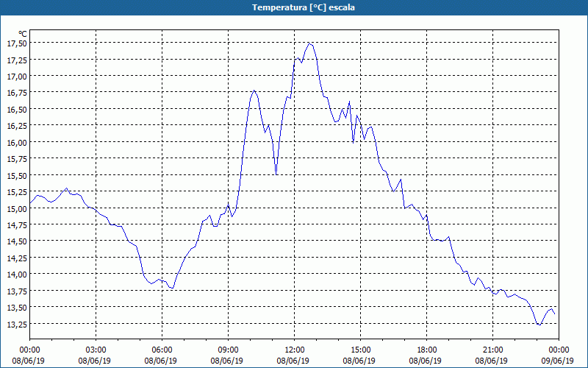
Task: Click the 14,75 temperature label
Action: click(x=17, y=225)
